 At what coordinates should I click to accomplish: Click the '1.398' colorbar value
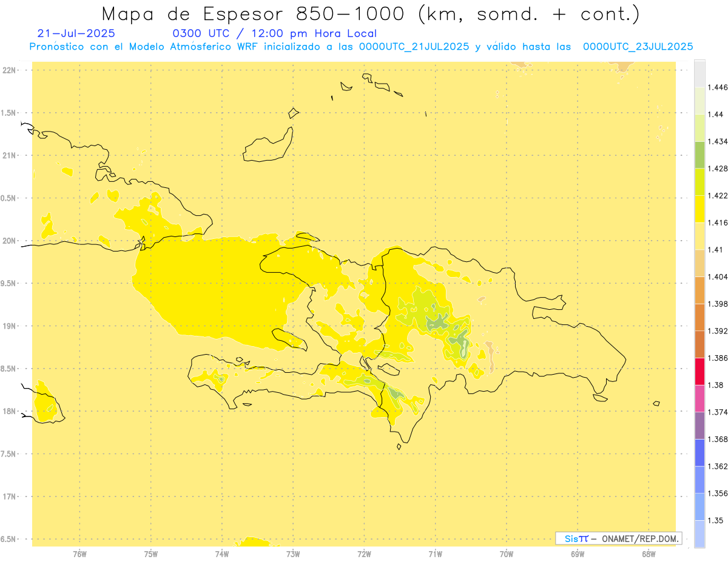(x=718, y=304)
